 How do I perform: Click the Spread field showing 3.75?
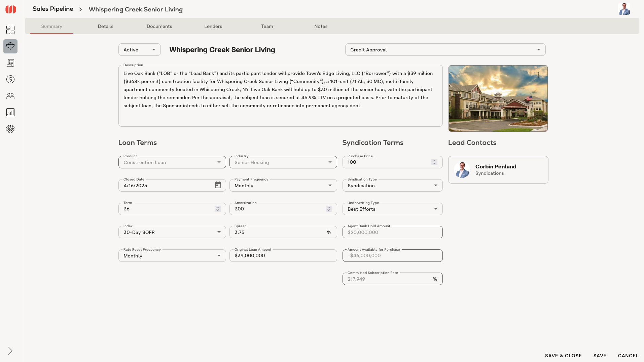click(283, 232)
